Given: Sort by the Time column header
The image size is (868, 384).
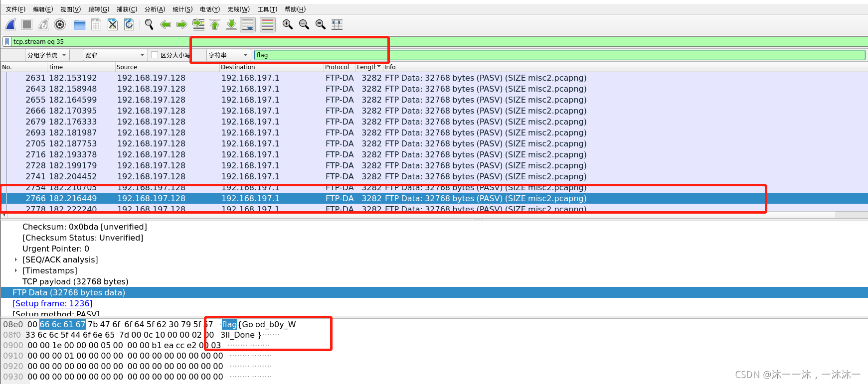Looking at the screenshot, I should (x=81, y=67).
